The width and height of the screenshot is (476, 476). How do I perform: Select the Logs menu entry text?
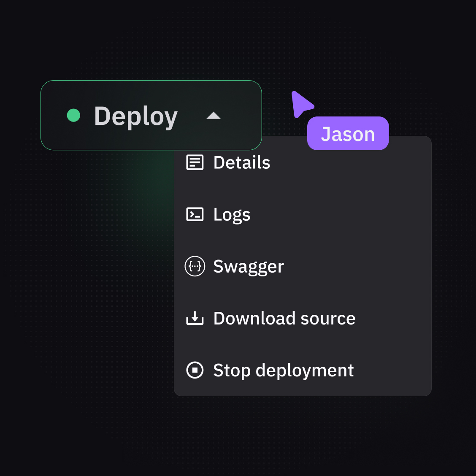point(232,214)
